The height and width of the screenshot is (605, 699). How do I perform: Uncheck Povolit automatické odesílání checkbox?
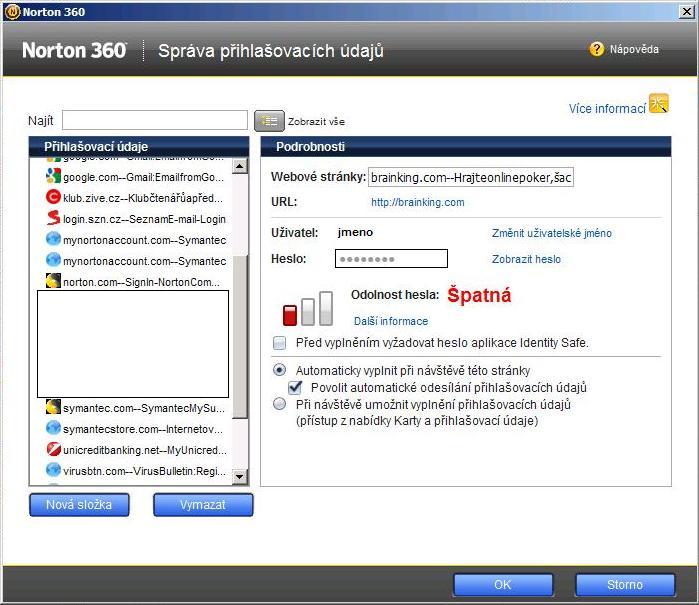[x=295, y=387]
